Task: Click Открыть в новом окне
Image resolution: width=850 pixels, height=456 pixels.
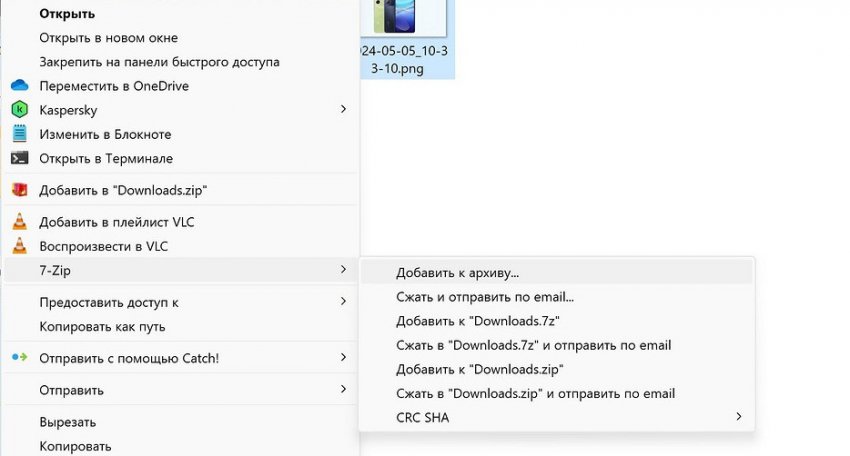Action: pos(108,38)
